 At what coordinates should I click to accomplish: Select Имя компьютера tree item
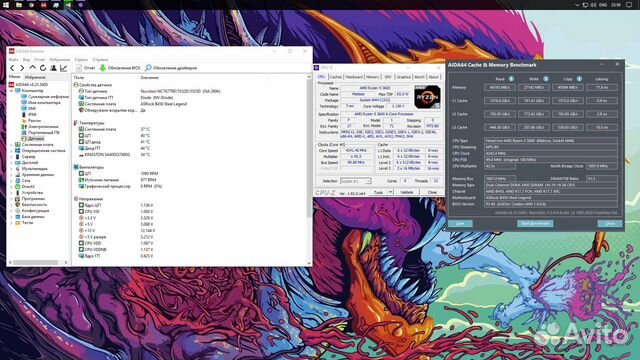point(41,103)
